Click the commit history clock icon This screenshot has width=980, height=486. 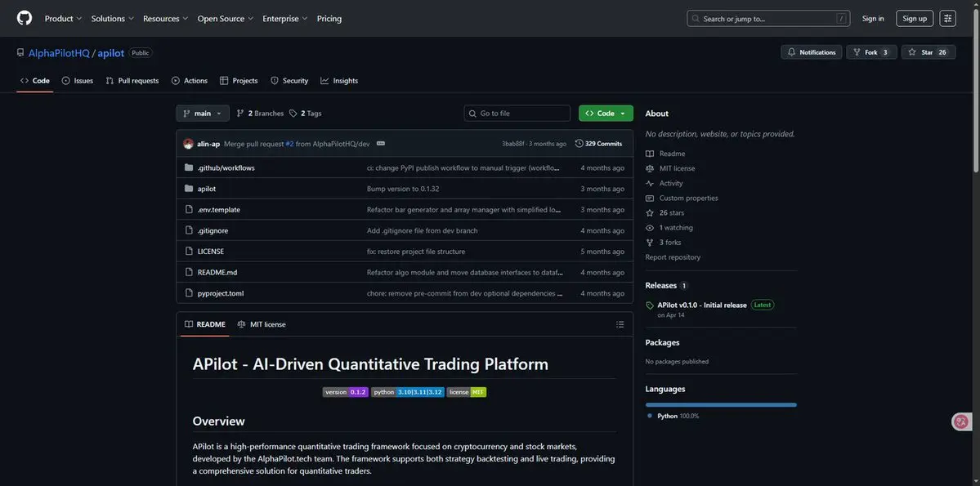click(x=579, y=144)
